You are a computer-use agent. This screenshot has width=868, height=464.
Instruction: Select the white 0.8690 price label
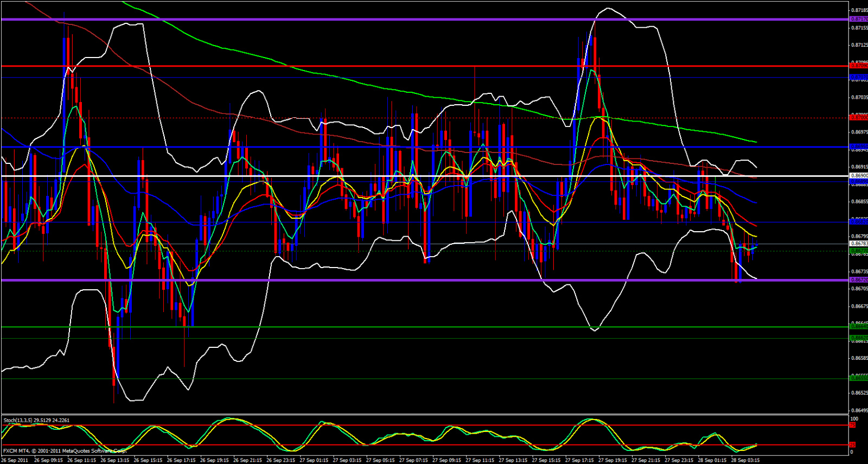[858, 176]
